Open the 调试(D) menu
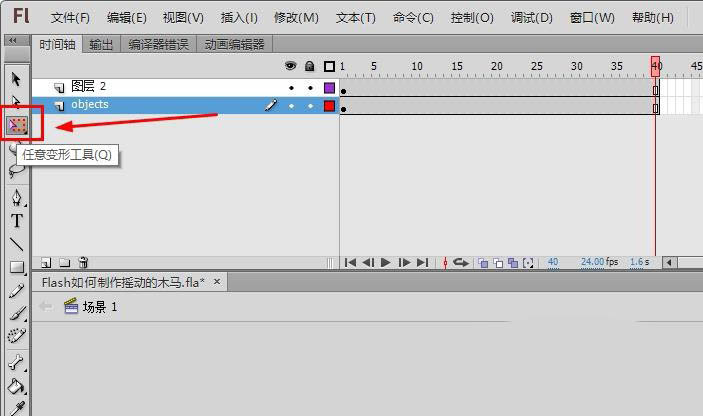 tap(532, 18)
